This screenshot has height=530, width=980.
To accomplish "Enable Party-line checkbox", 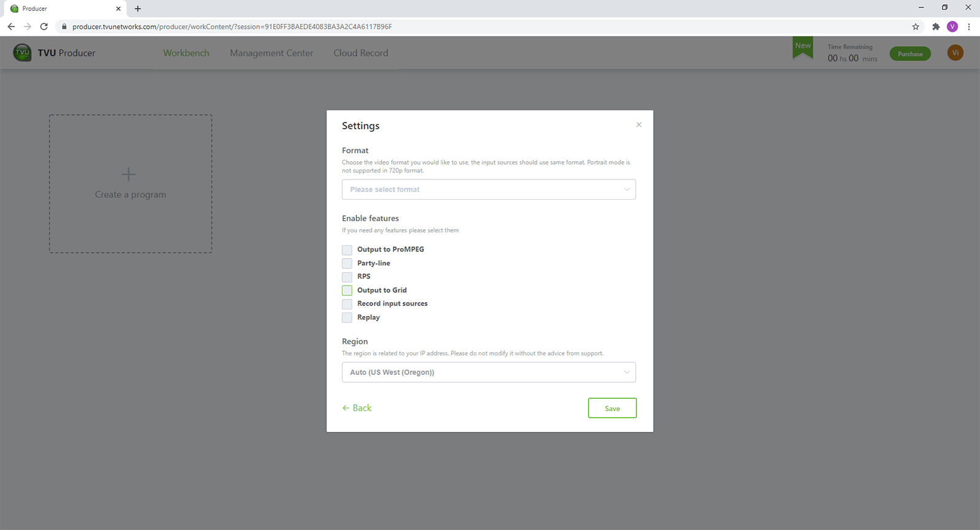I will click(347, 263).
